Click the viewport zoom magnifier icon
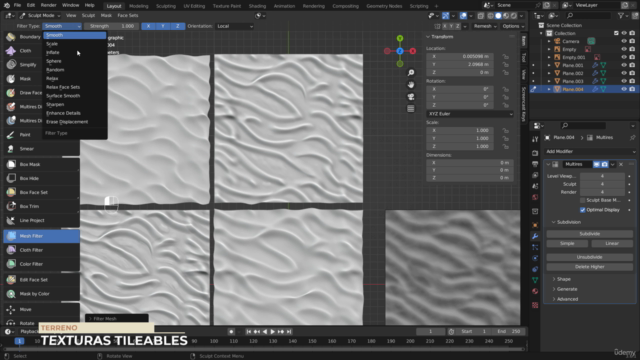 tap(411, 73)
